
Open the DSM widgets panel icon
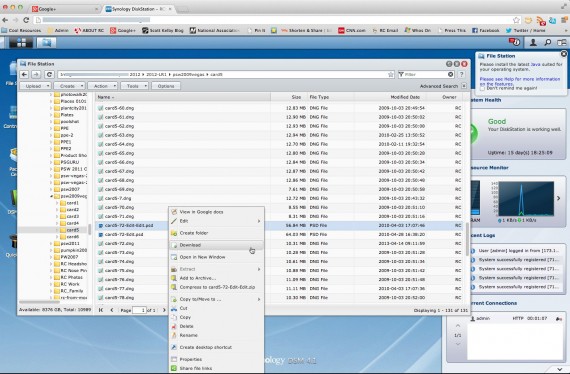pyautogui.click(x=562, y=43)
